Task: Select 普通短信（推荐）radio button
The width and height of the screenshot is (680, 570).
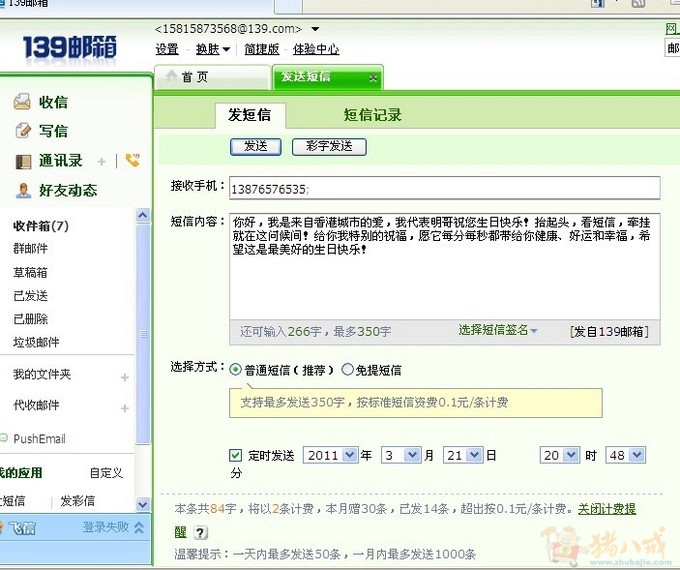Action: (235, 370)
